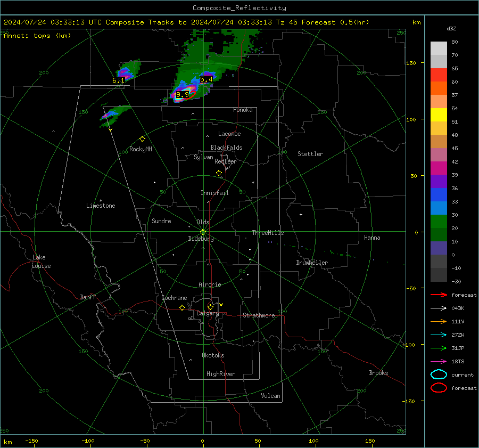Image resolution: width=479 pixels, height=448 pixels.
Task: Click the Lake Louise map label
Action: (x=41, y=262)
